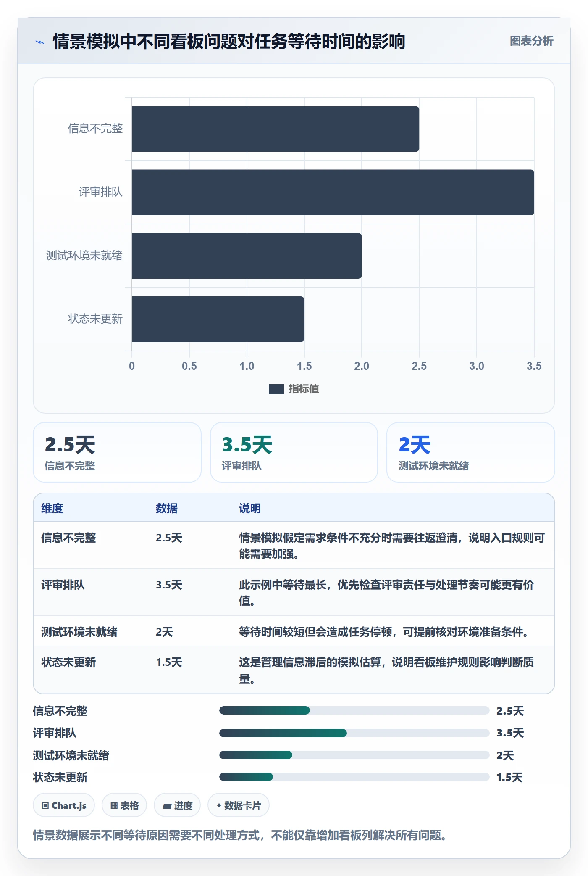588x876 pixels.
Task: Click the 评审排队 axis label in chart
Action: [101, 192]
